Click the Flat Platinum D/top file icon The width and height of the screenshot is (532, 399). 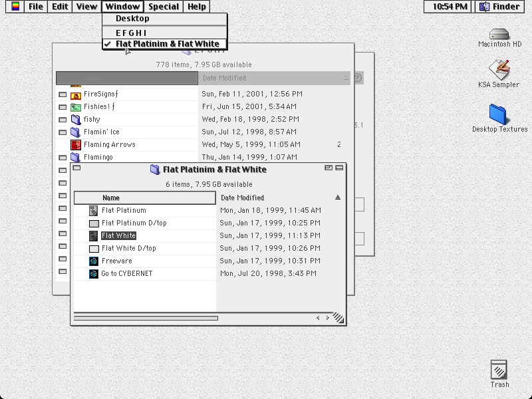pos(94,223)
